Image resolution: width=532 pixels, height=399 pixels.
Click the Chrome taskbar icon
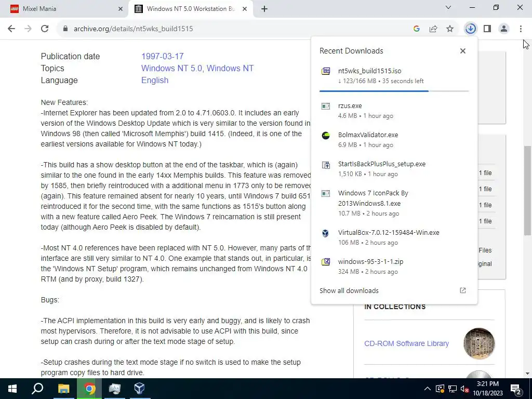point(89,389)
